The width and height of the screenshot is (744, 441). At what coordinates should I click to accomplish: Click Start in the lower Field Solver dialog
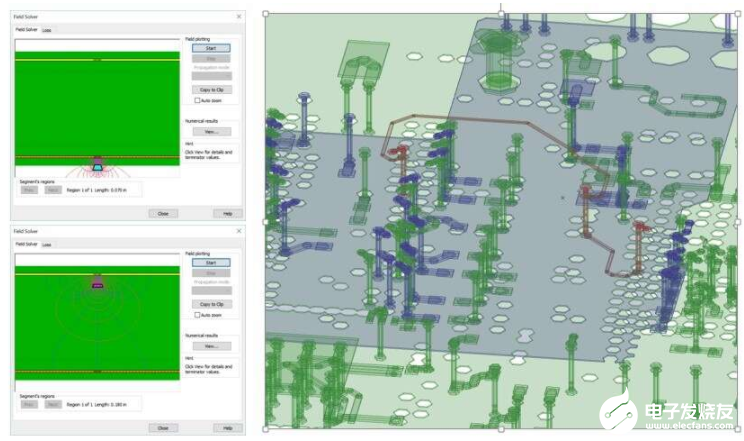tap(211, 263)
